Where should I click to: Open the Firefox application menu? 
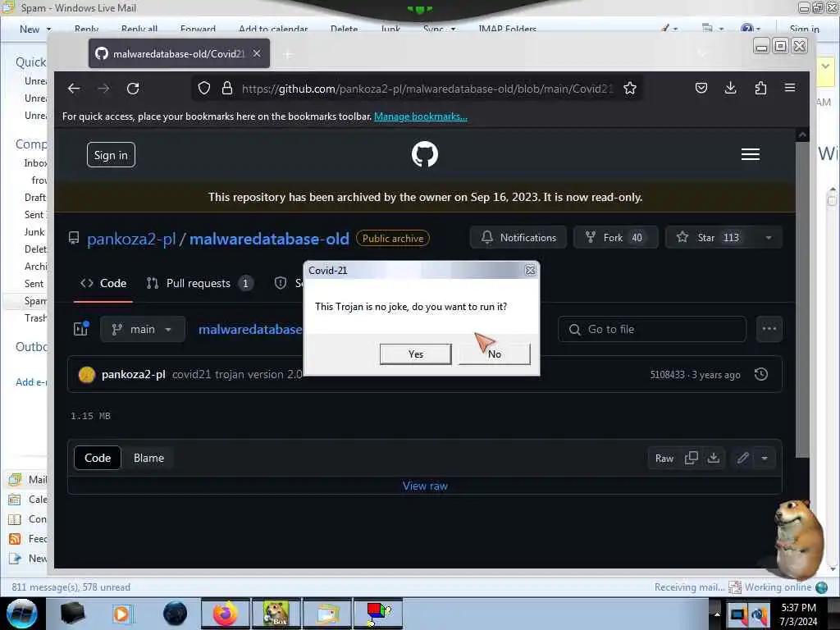click(790, 88)
